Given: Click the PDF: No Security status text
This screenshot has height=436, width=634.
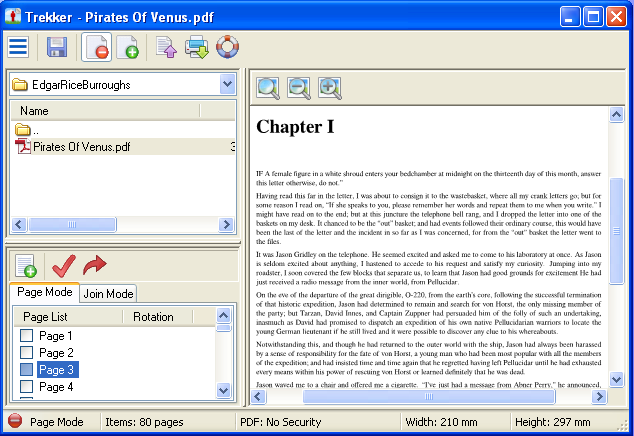Looking at the screenshot, I should point(281,422).
